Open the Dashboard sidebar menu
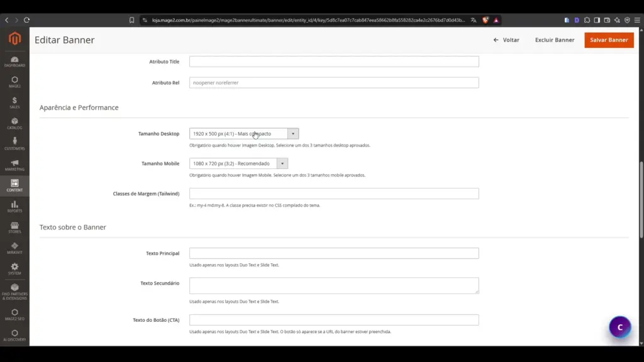The image size is (644, 362). point(14,62)
